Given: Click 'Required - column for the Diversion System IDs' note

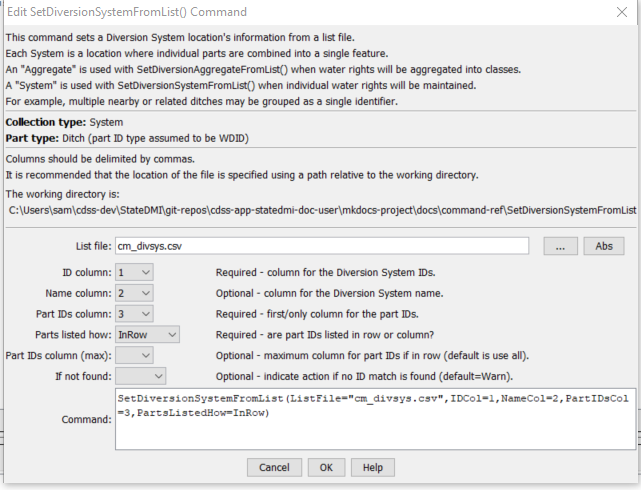Looking at the screenshot, I should pos(325,273).
